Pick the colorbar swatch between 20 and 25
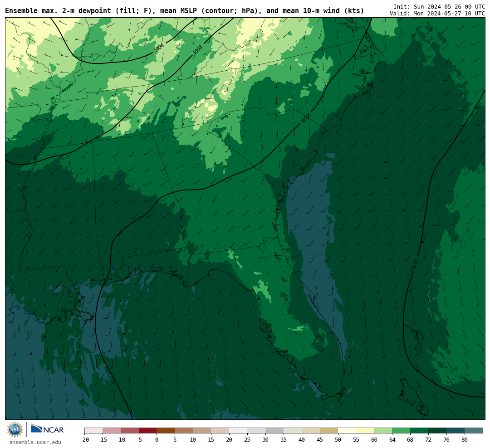 [x=239, y=431]
